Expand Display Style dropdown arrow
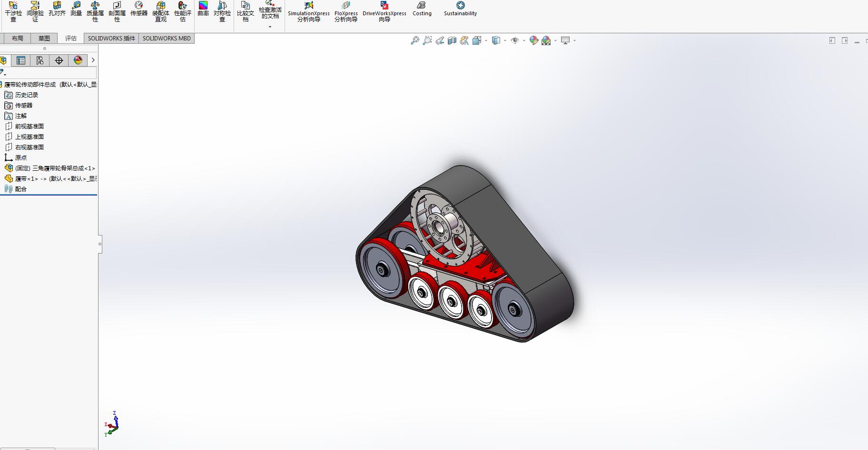 (x=505, y=41)
